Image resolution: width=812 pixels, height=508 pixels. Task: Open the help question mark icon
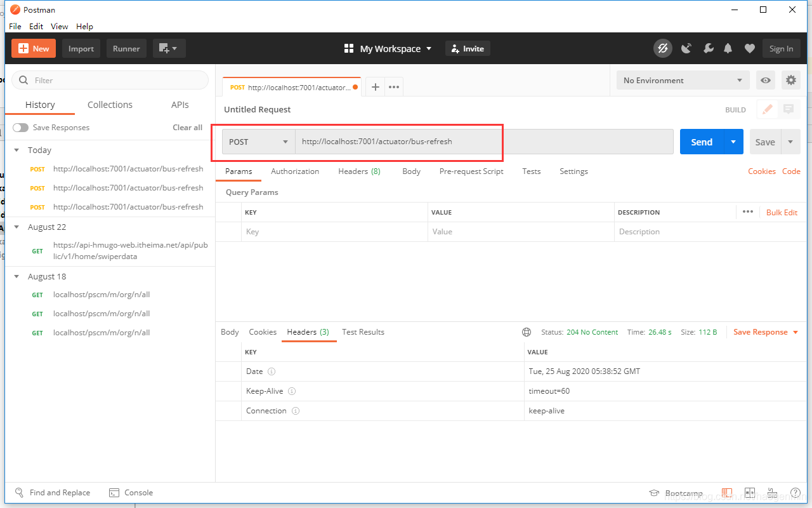pyautogui.click(x=795, y=493)
